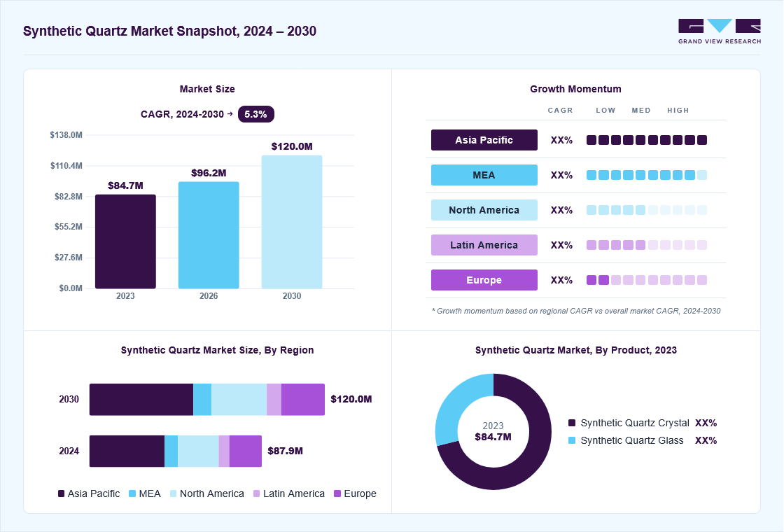Select the 2023 market size bar

[125, 241]
